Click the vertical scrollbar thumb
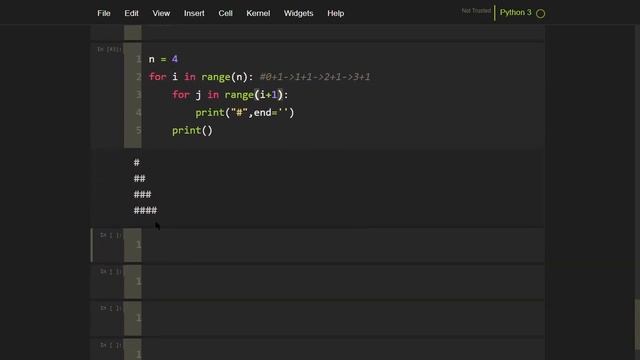 coord(637,324)
